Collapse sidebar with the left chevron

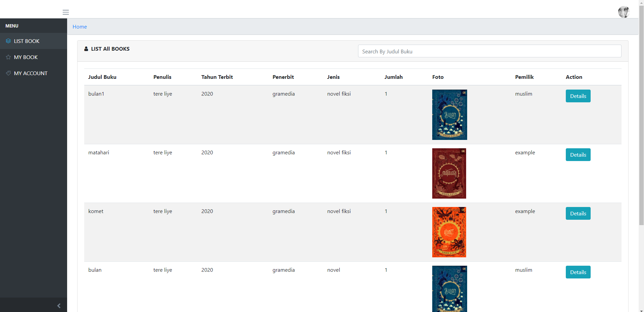pyautogui.click(x=59, y=306)
